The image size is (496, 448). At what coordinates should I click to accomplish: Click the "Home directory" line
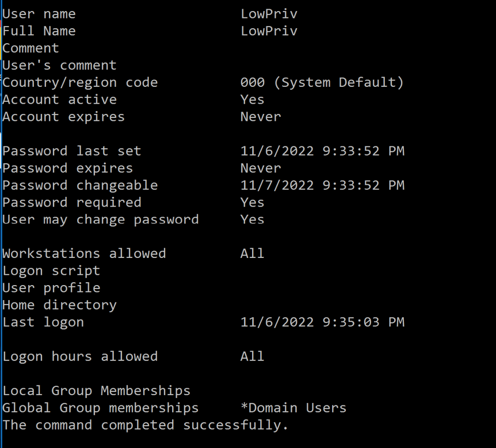coord(59,305)
